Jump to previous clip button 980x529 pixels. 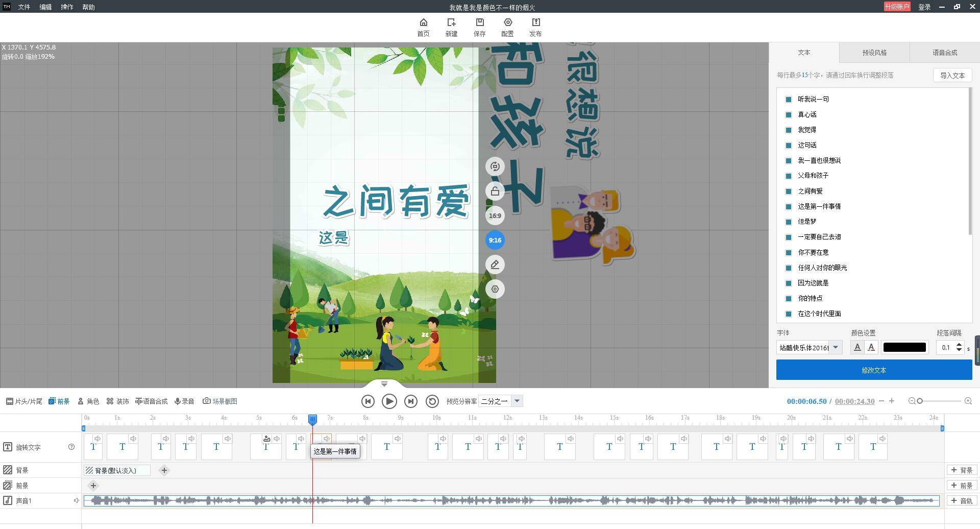point(367,401)
